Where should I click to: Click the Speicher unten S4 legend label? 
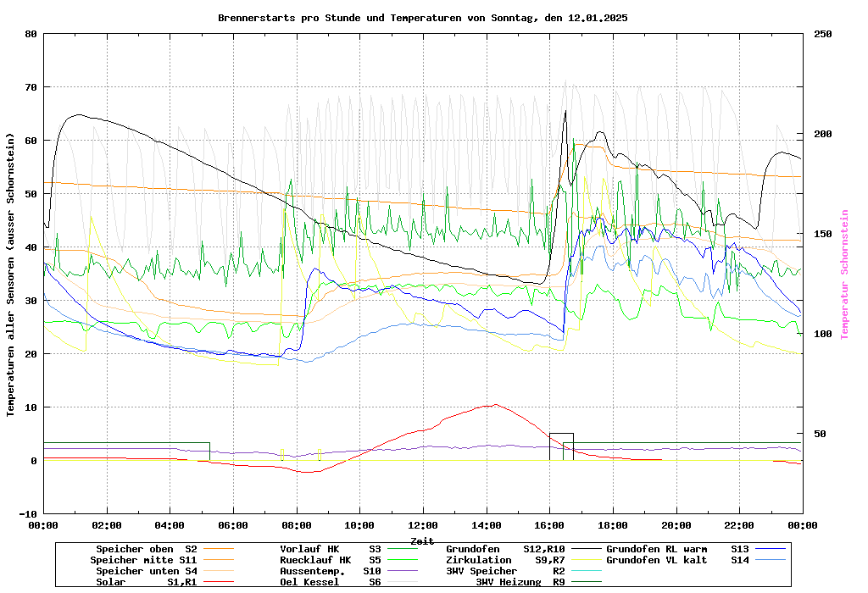tap(146, 572)
